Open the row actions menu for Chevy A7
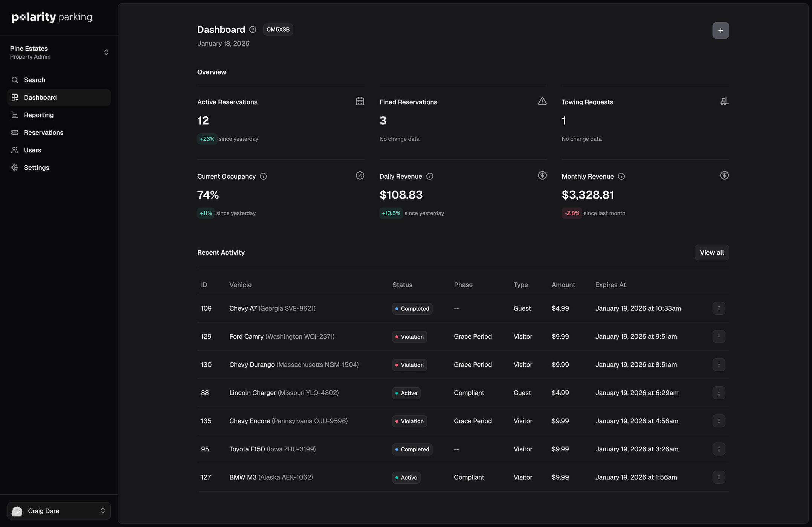Image resolution: width=812 pixels, height=527 pixels. point(719,308)
